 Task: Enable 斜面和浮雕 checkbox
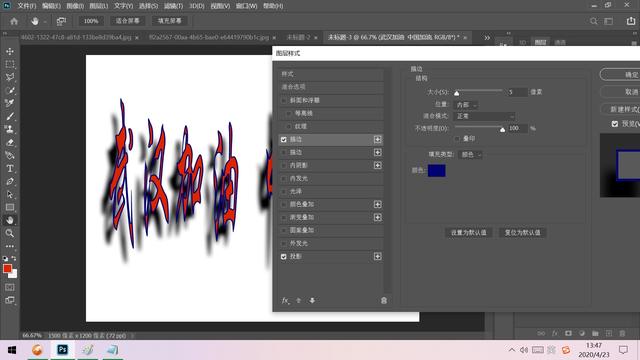pyautogui.click(x=284, y=100)
